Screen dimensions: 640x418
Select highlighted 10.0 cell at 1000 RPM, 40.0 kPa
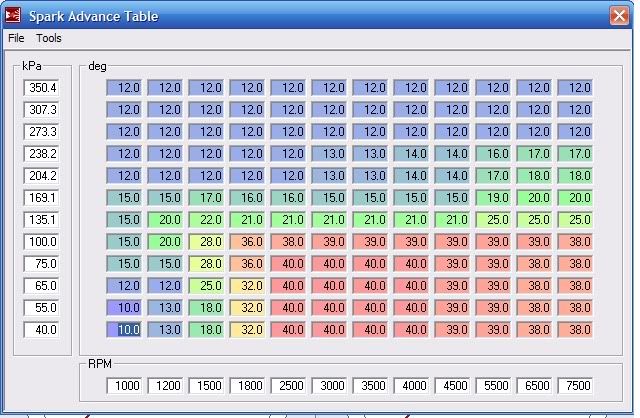(124, 330)
